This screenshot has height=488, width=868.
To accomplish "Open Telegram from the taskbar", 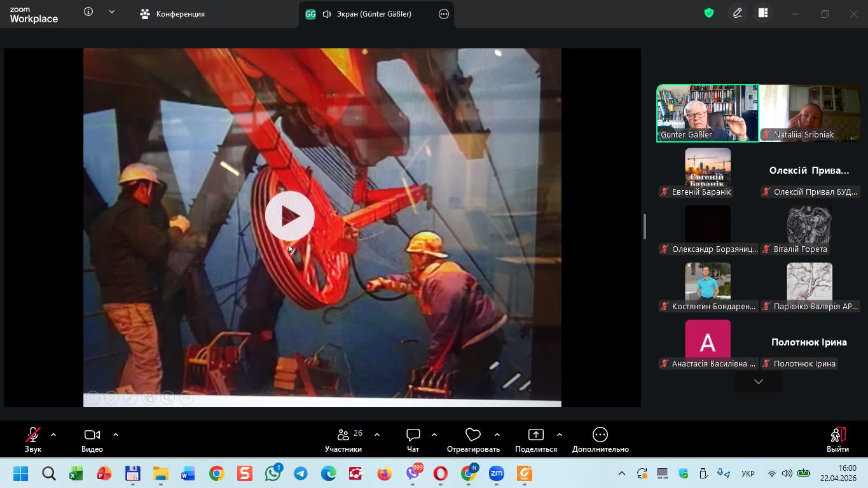I will click(301, 473).
